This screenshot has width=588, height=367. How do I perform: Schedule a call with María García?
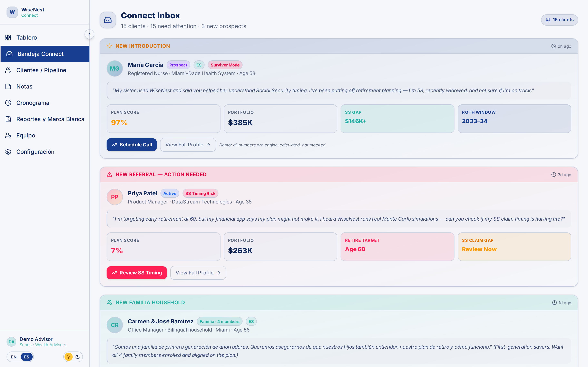coord(131,145)
